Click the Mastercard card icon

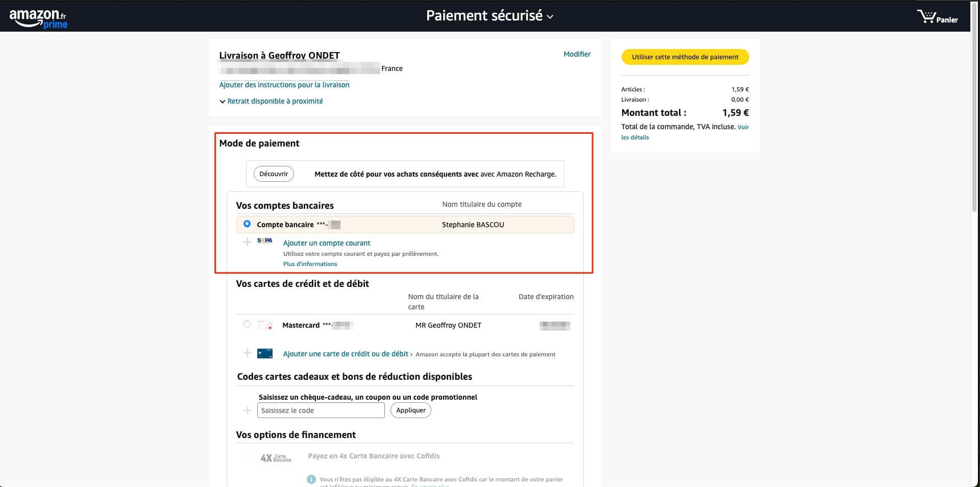coord(265,325)
